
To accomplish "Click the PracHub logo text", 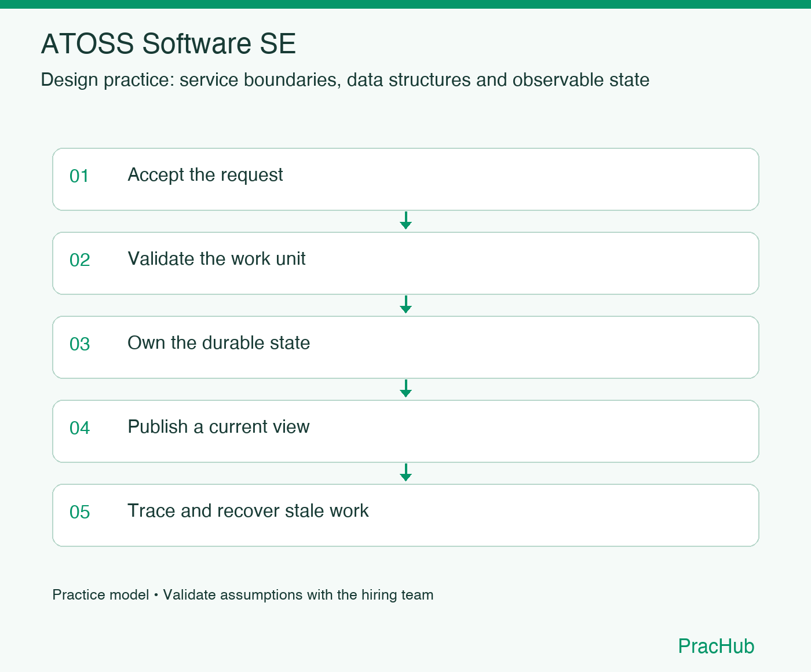I will click(716, 646).
